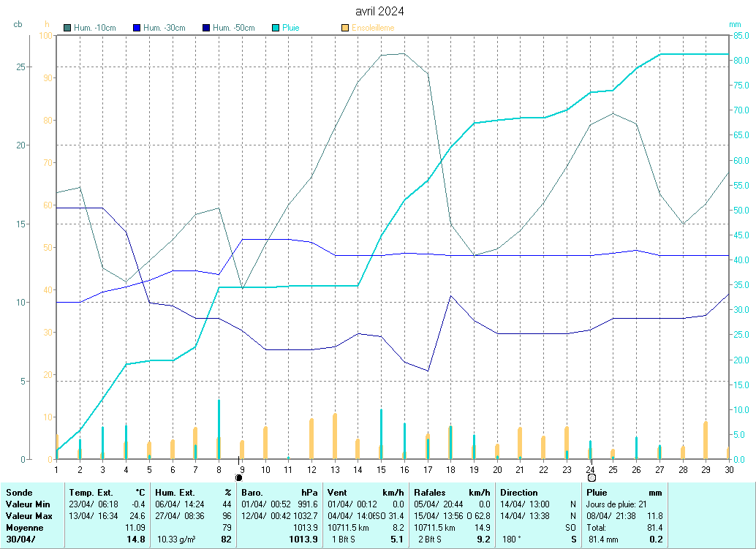Viewport: 756px width, 549px height.
Task: Click the Hum. -30cm legend color box
Action: (x=137, y=28)
